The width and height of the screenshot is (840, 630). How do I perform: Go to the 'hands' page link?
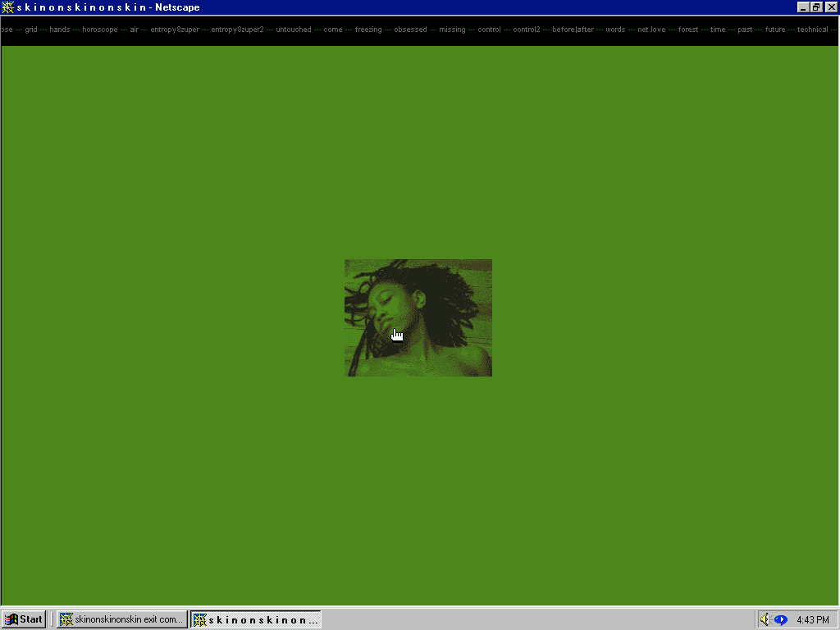[59, 30]
